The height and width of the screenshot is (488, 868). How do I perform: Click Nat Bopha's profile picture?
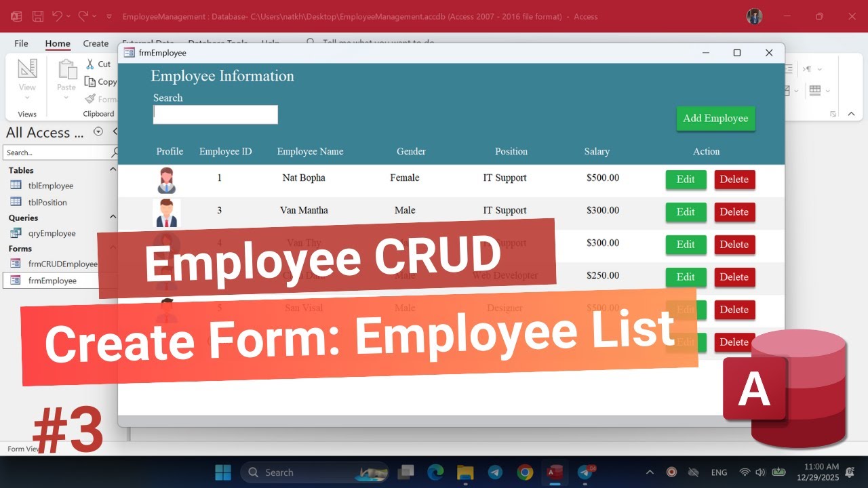click(167, 180)
